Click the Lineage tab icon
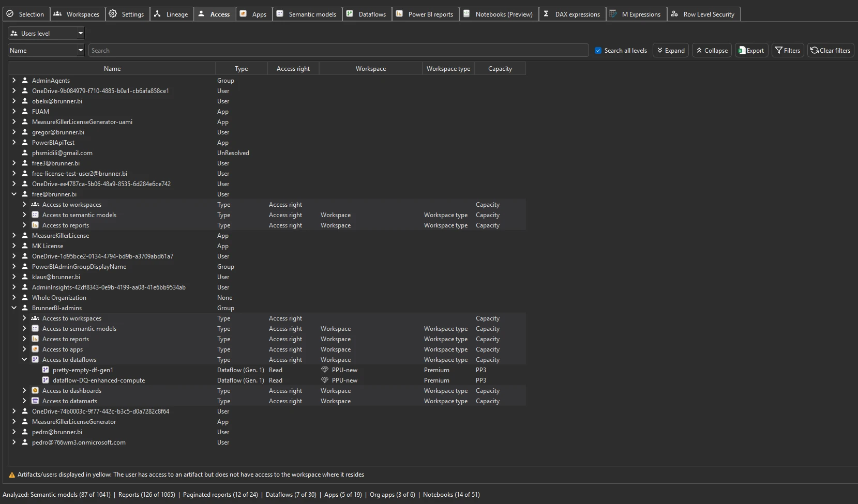 click(157, 14)
